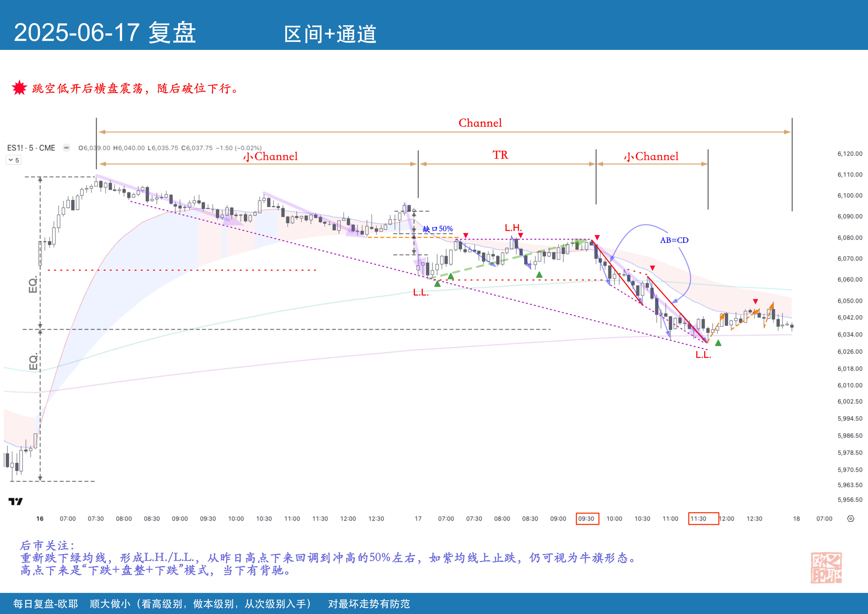The width and height of the screenshot is (868, 614).
Task: Collapse the indicators legend showing 5
Action: [x=14, y=160]
